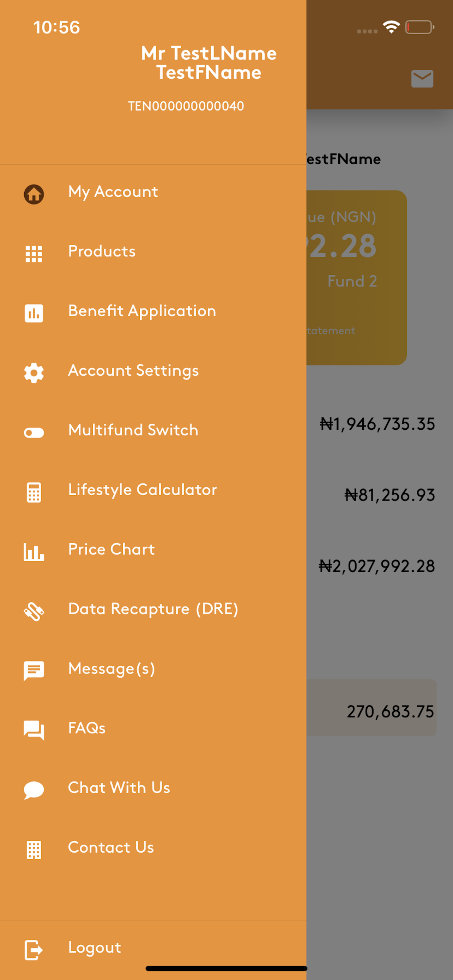Tap the gear icon for Account Settings
453x980 pixels.
(x=34, y=373)
